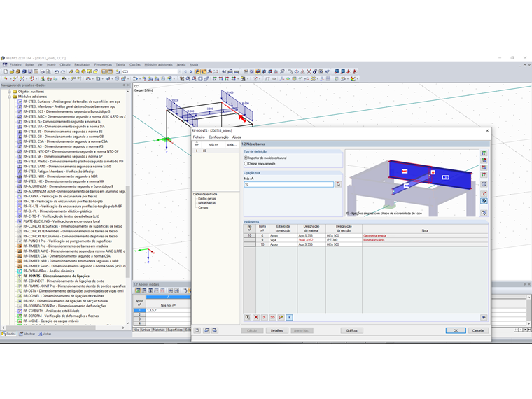This screenshot has width=532, height=399.
Task: Toggle the highlighted render icon in dialog preview
Action: coord(484,201)
